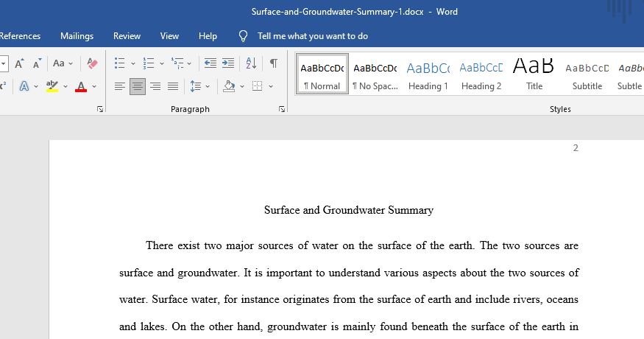This screenshot has width=644, height=339.
Task: Expand text effects dropdown arrow
Action: [36, 86]
